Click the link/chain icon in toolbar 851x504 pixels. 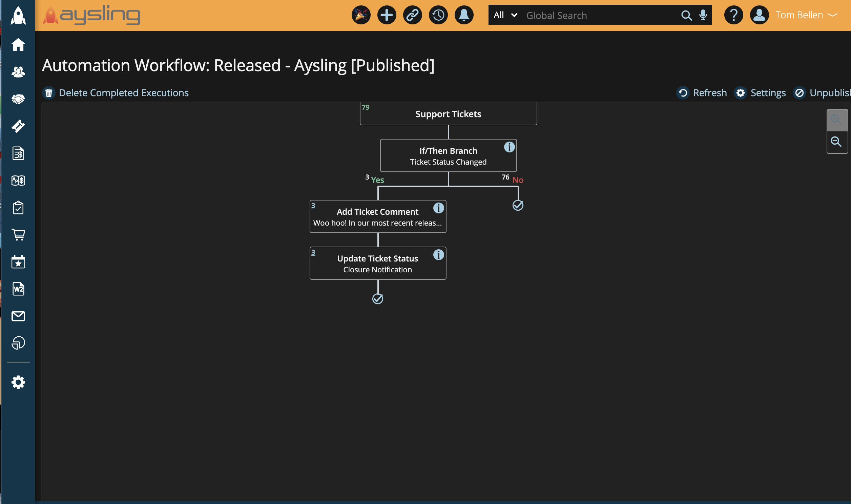(x=413, y=15)
